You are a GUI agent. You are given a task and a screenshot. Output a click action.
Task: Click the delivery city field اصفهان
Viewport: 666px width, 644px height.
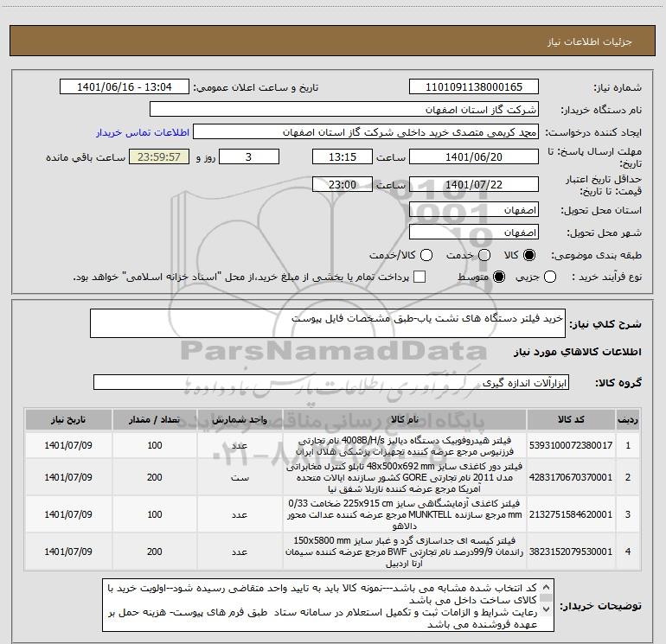pos(474,233)
